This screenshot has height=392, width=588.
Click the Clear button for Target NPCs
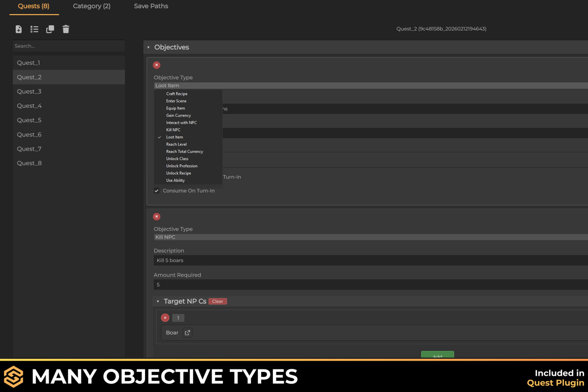click(217, 301)
